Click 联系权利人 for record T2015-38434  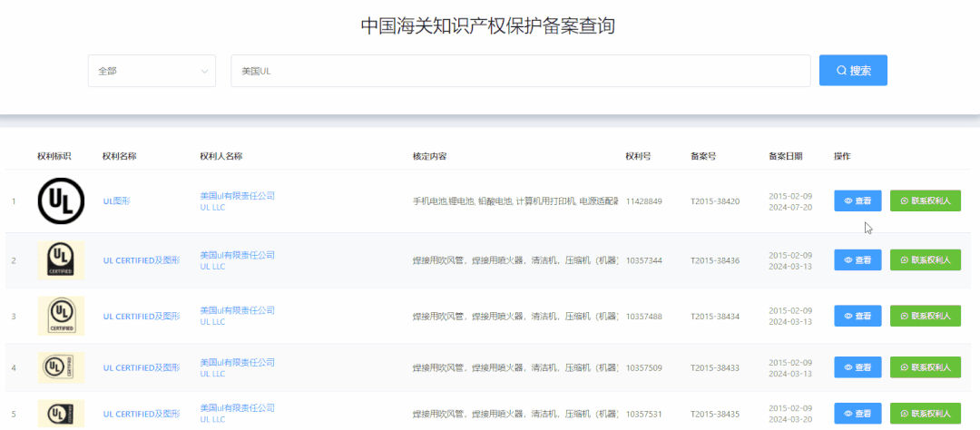tap(925, 316)
